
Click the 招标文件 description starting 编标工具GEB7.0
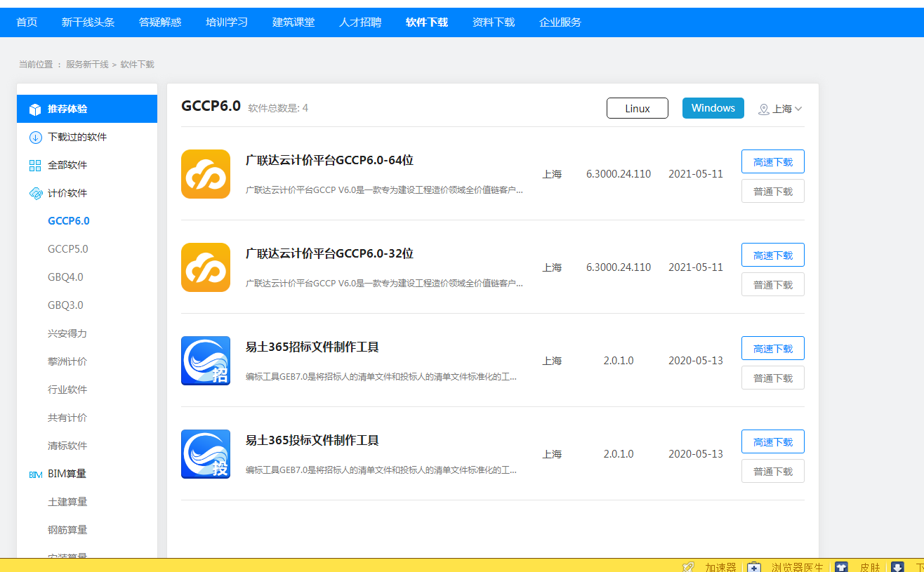coord(381,377)
